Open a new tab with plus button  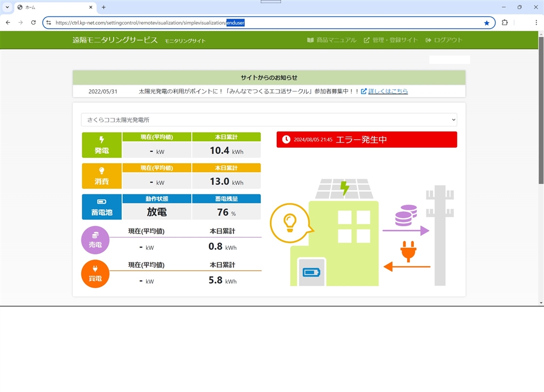[104, 7]
